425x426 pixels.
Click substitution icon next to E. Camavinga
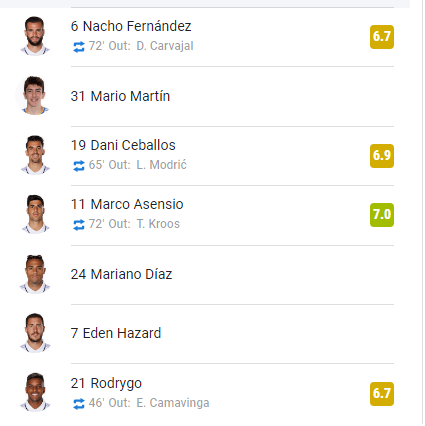(79, 404)
